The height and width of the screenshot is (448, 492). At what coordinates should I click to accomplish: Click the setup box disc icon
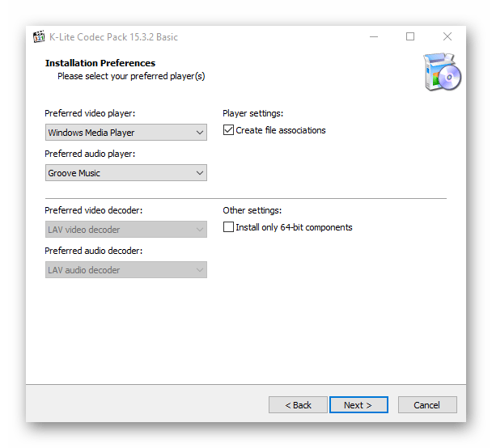(x=442, y=72)
